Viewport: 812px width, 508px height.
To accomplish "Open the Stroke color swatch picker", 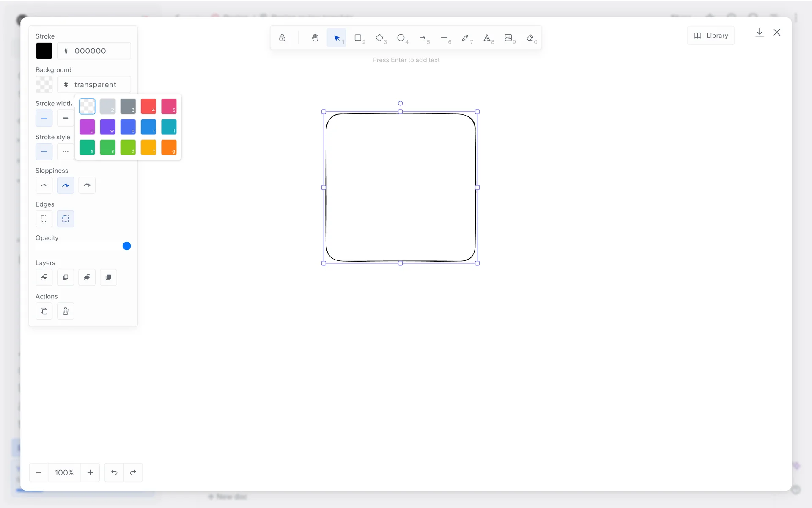I will click(x=44, y=51).
